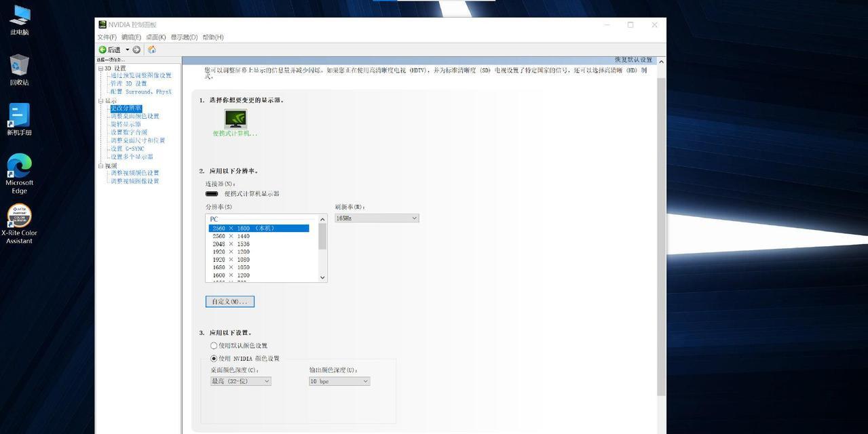This screenshot has width=868, height=434.
Task: Open 通过预览调整图像设置 tree item
Action: [141, 75]
